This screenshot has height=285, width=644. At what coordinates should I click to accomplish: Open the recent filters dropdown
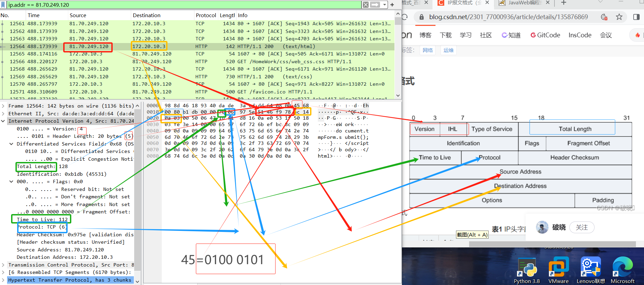tap(384, 5)
